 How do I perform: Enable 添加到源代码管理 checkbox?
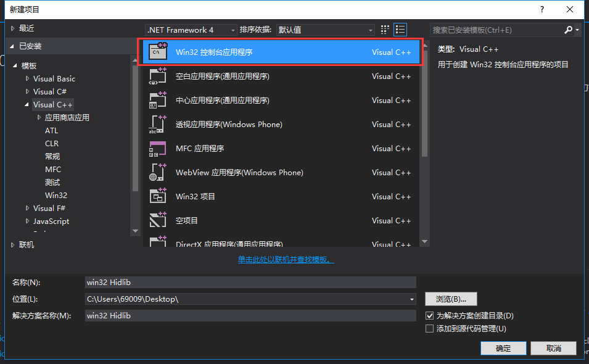coord(429,329)
